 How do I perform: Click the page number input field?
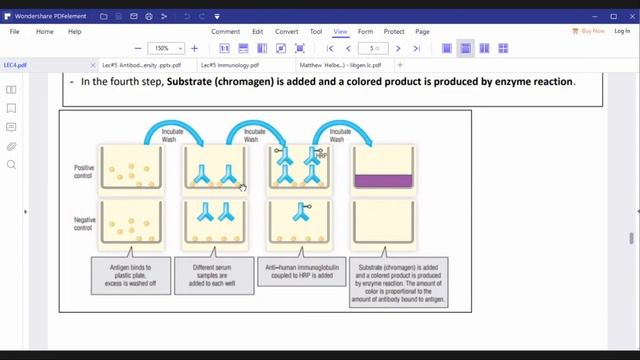tap(373, 49)
